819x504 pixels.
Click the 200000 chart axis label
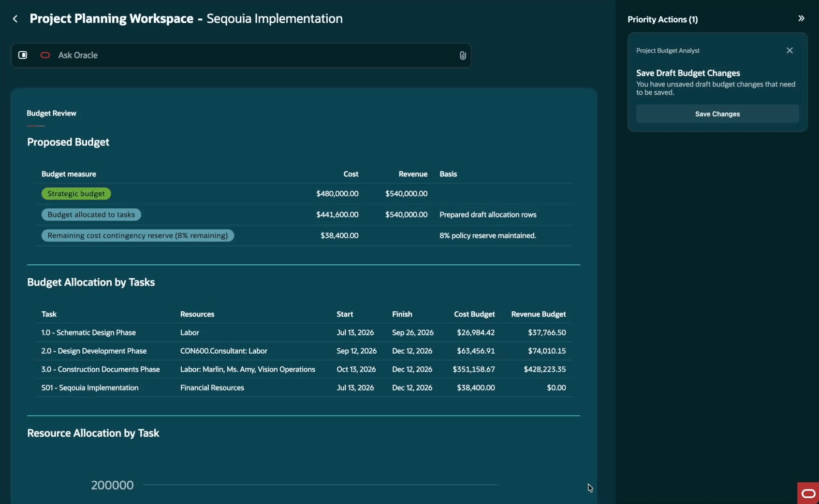(112, 485)
